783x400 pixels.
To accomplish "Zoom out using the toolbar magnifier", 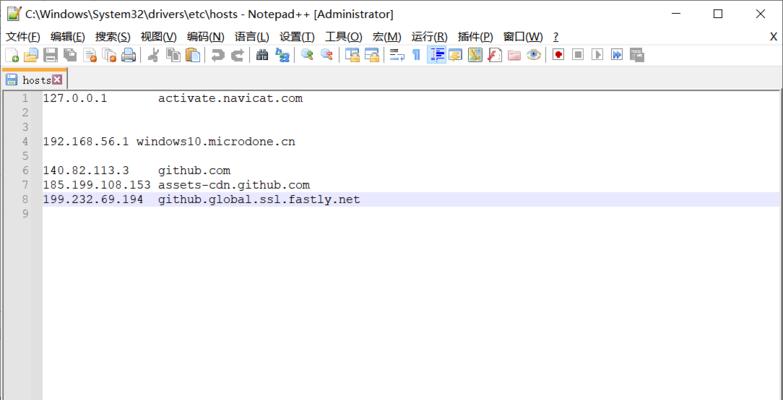I will pyautogui.click(x=327, y=55).
